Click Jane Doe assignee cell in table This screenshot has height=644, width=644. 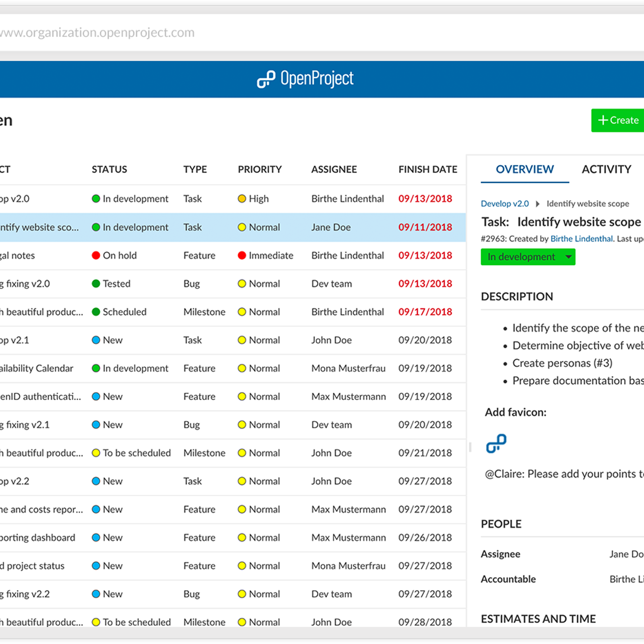click(331, 227)
